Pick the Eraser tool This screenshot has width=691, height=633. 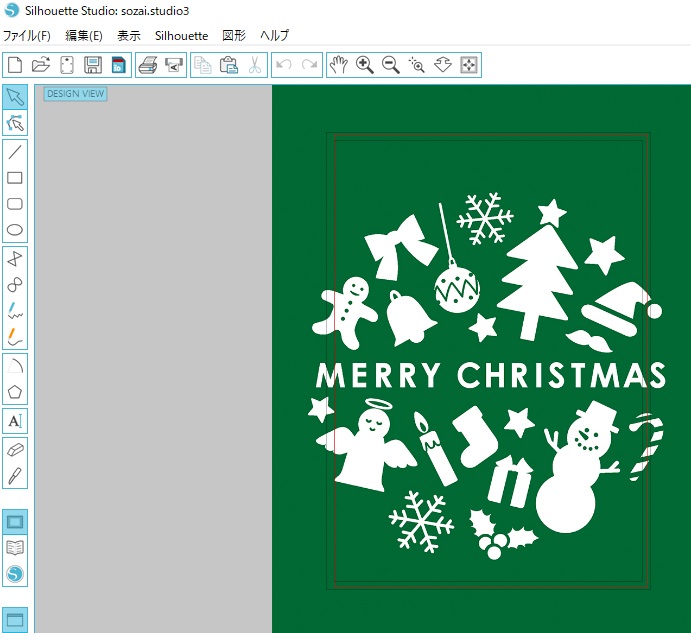tap(15, 449)
